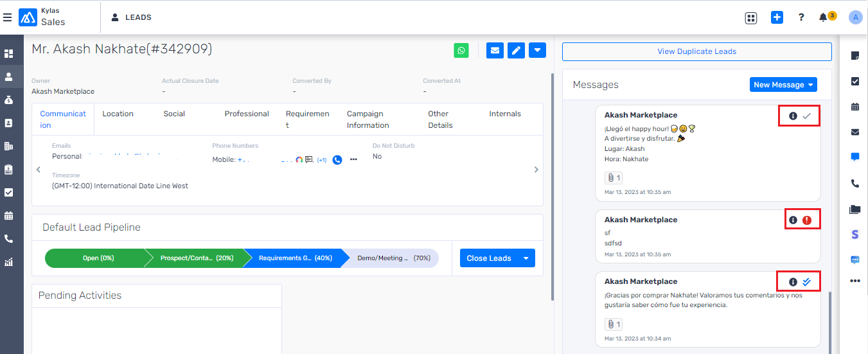Open Contacts address-book icon in the left sidebar
Viewport: 868px width, 354px height.
[9, 123]
